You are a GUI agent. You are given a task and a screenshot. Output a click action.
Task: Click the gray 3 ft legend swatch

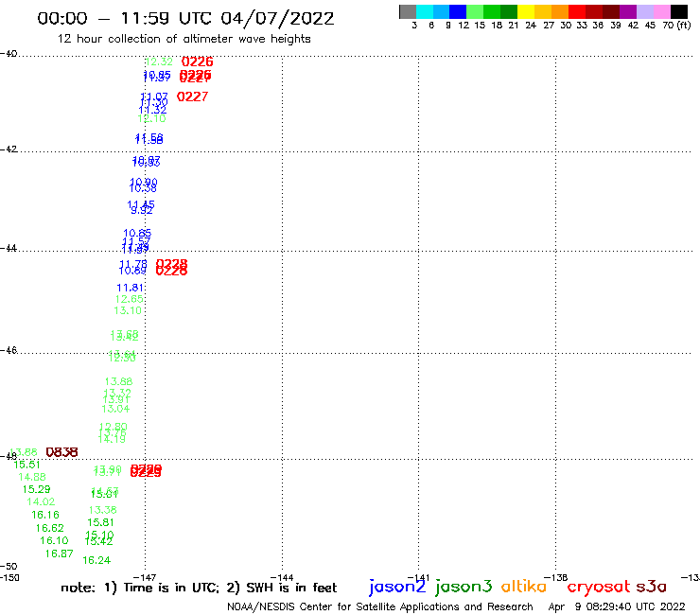click(x=408, y=11)
